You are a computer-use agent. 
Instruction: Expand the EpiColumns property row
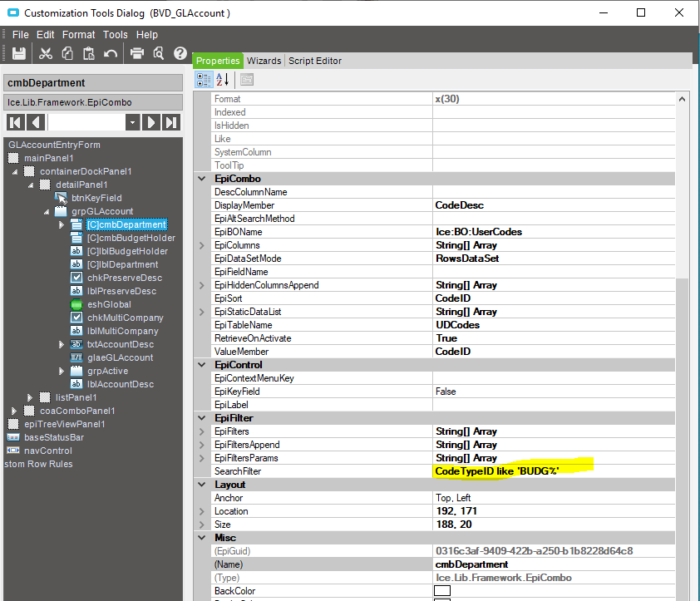(x=202, y=245)
